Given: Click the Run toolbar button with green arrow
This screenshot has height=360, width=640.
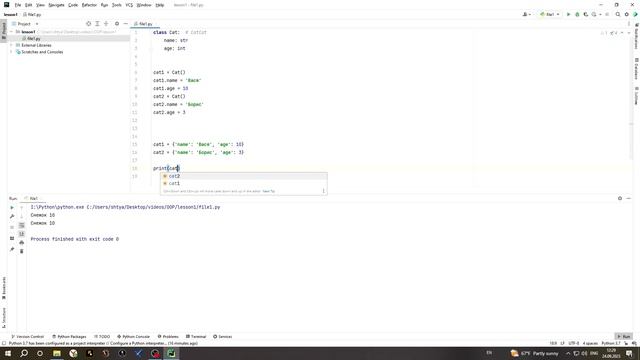Looking at the screenshot, I should coord(568,14).
